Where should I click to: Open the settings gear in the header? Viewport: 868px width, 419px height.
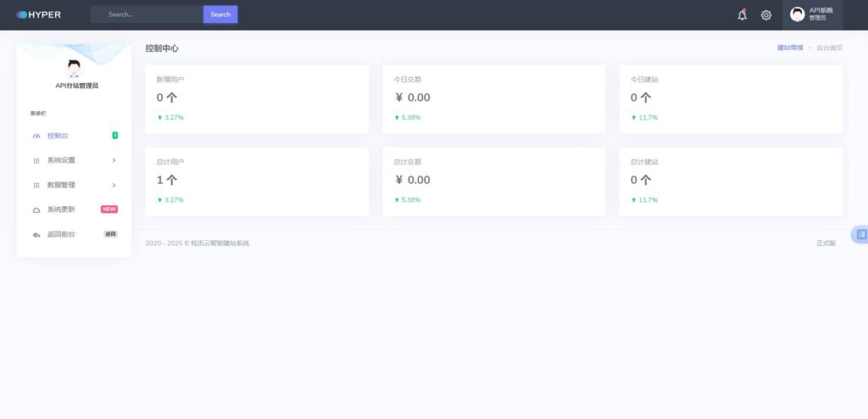766,14
